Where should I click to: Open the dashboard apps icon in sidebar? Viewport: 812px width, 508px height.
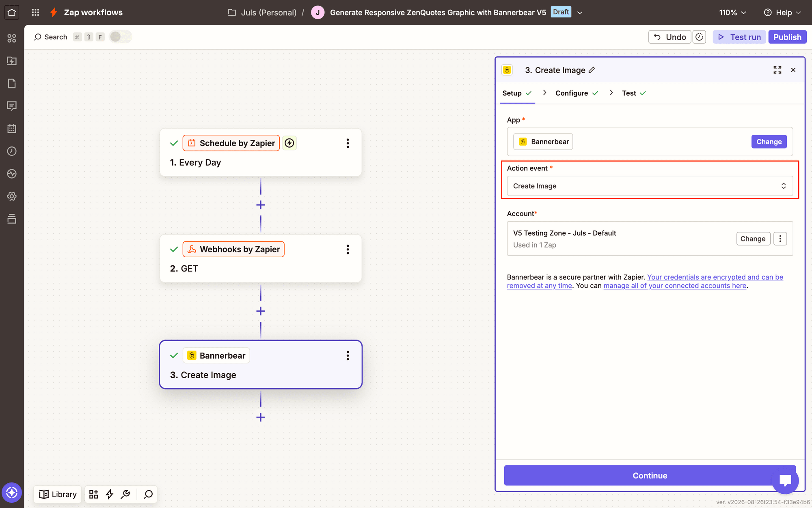[12, 38]
